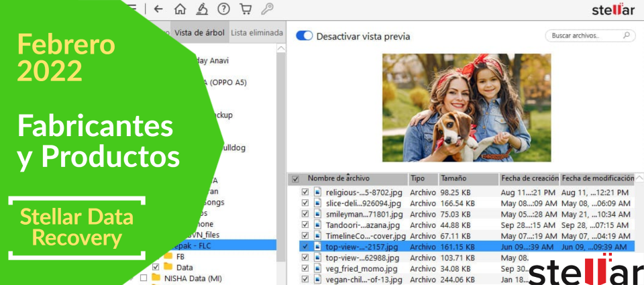This screenshot has height=285, width=644.
Task: Open the Home screen icon
Action: (180, 9)
